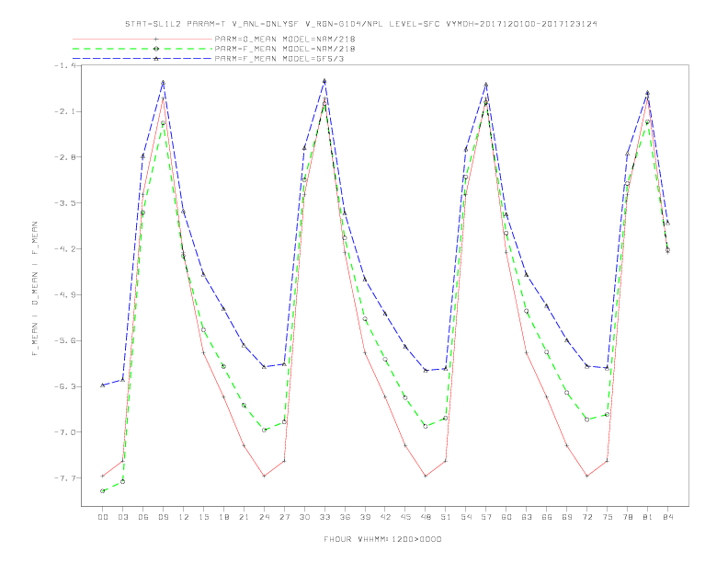Click x-axis tick label 51
The image size is (728, 563).
point(446,517)
